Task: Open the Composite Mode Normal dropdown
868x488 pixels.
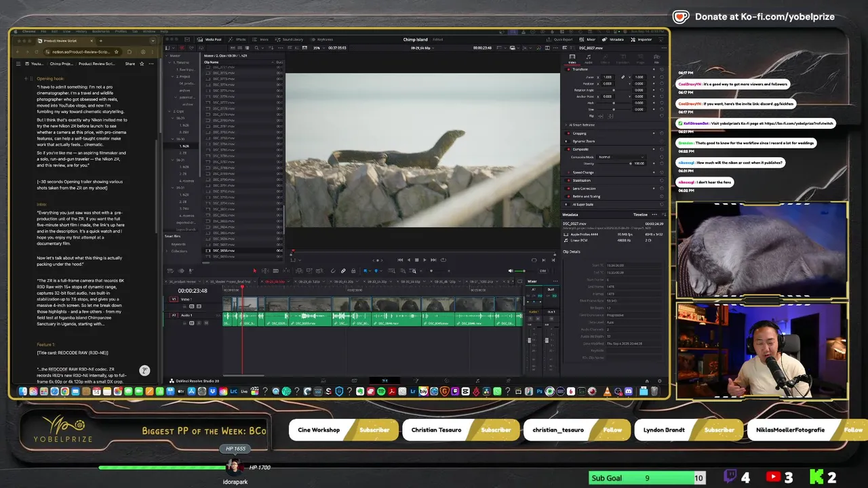Action: pyautogui.click(x=622, y=157)
